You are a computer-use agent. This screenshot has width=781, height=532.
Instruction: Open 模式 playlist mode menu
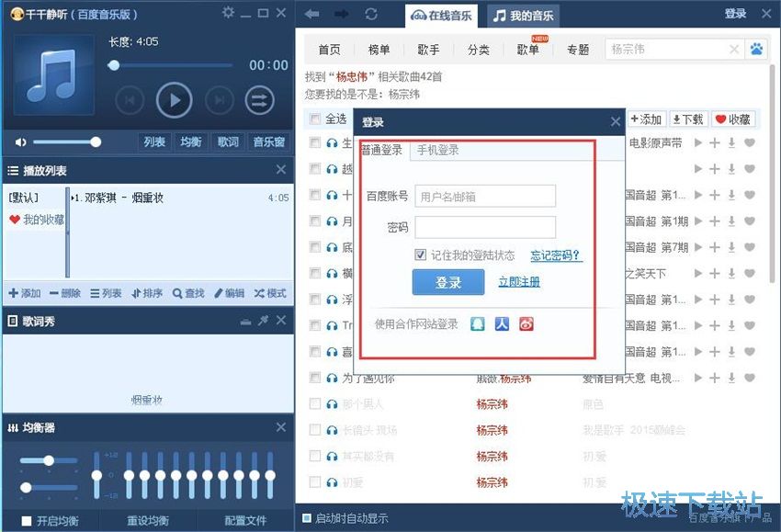point(270,293)
